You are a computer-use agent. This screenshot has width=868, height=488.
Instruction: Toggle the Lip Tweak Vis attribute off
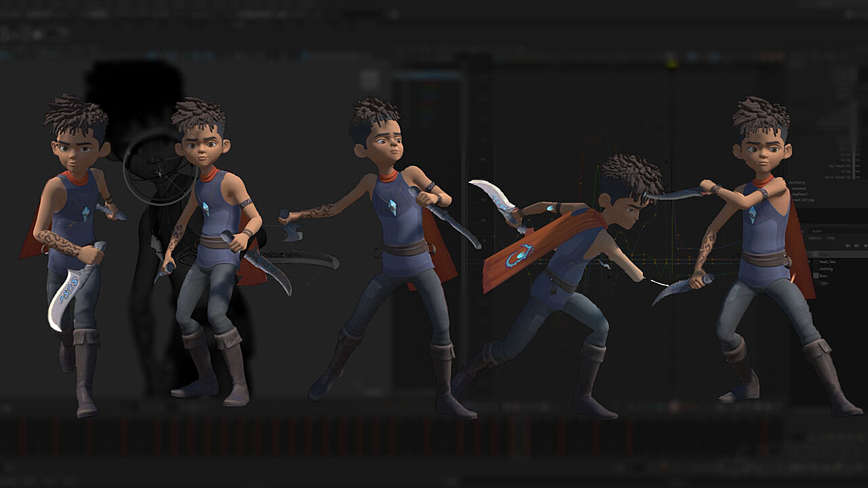(x=857, y=165)
